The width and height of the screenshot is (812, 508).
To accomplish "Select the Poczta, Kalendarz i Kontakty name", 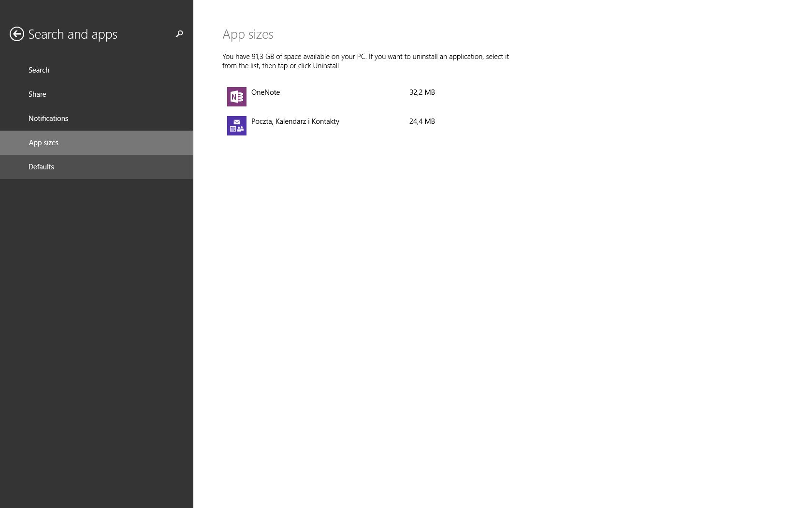I will coord(295,121).
